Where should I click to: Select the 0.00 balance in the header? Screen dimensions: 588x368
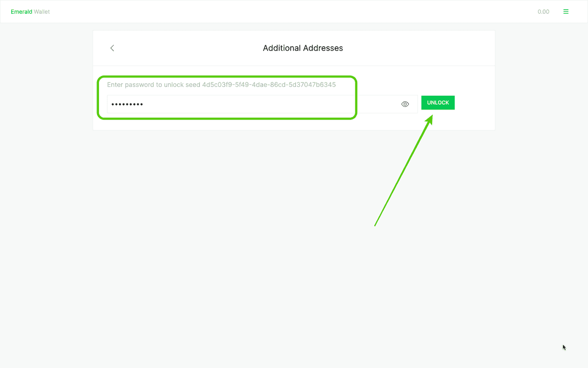pos(543,12)
